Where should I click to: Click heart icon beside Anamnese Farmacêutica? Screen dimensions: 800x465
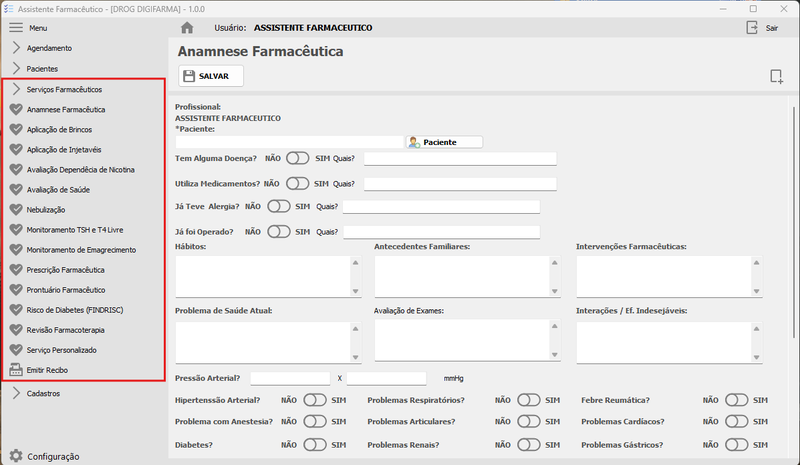[16, 109]
